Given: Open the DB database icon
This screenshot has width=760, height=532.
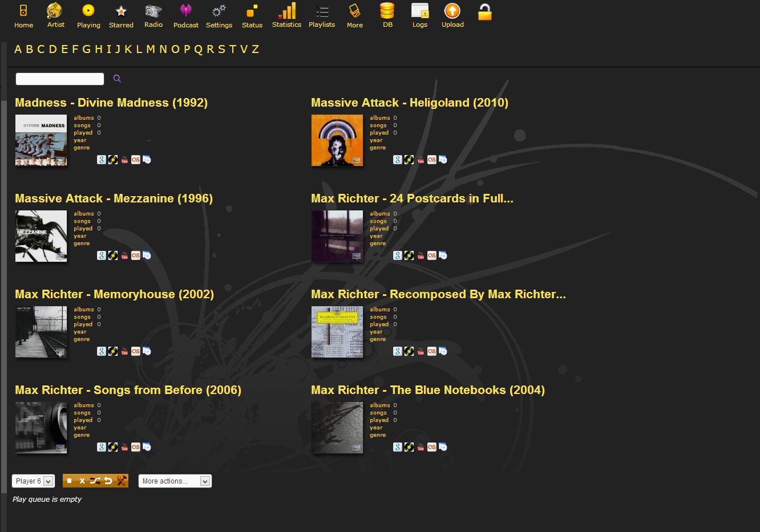Looking at the screenshot, I should [387, 10].
